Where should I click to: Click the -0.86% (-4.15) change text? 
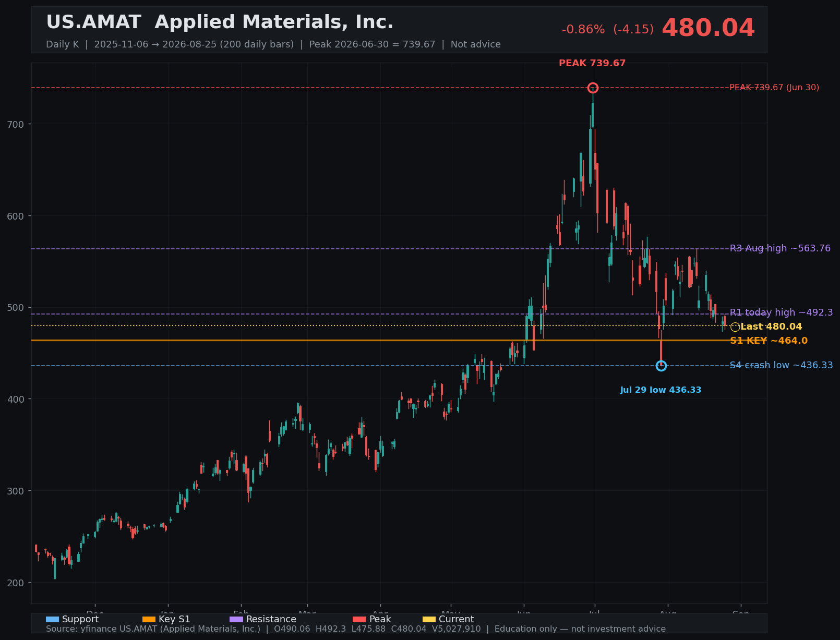(x=608, y=30)
